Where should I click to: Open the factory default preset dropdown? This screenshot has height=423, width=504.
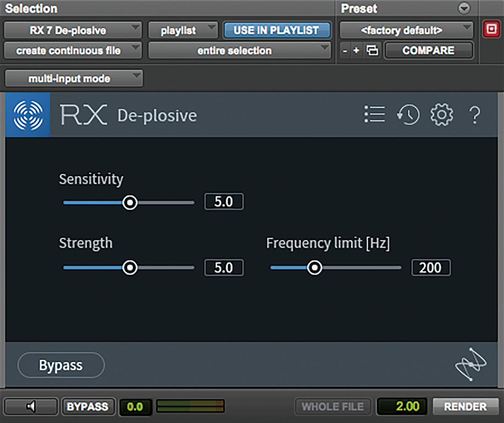406,30
